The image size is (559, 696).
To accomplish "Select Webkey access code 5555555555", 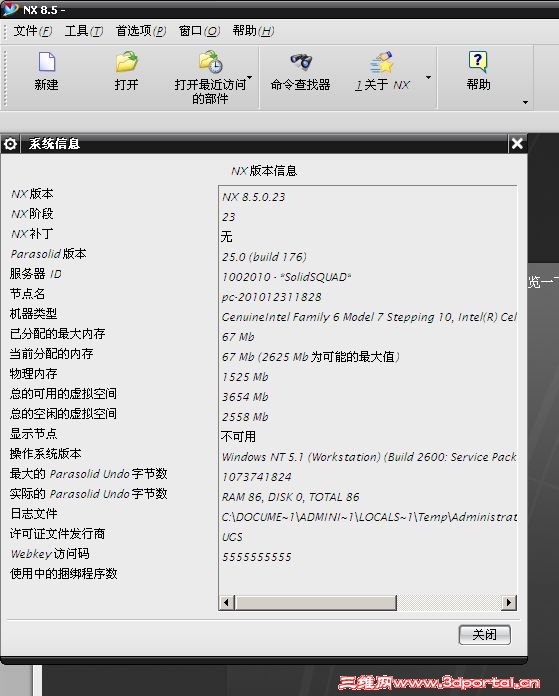I will 257,557.
